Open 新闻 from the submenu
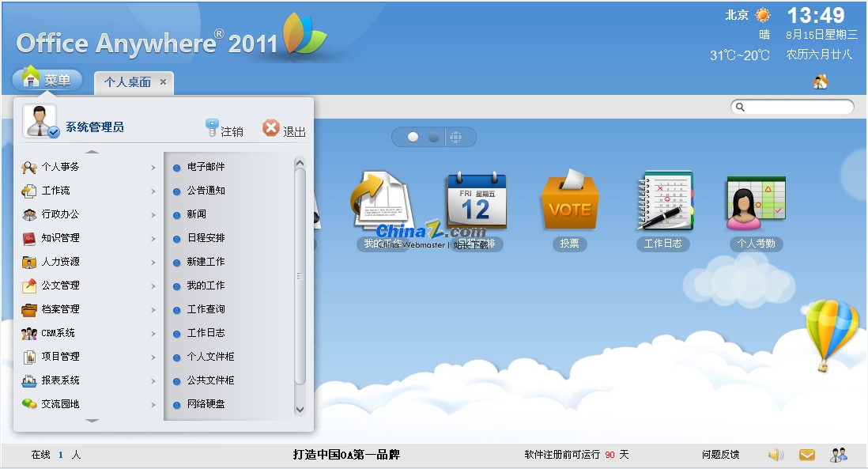Image resolution: width=868 pixels, height=469 pixels. [x=197, y=214]
